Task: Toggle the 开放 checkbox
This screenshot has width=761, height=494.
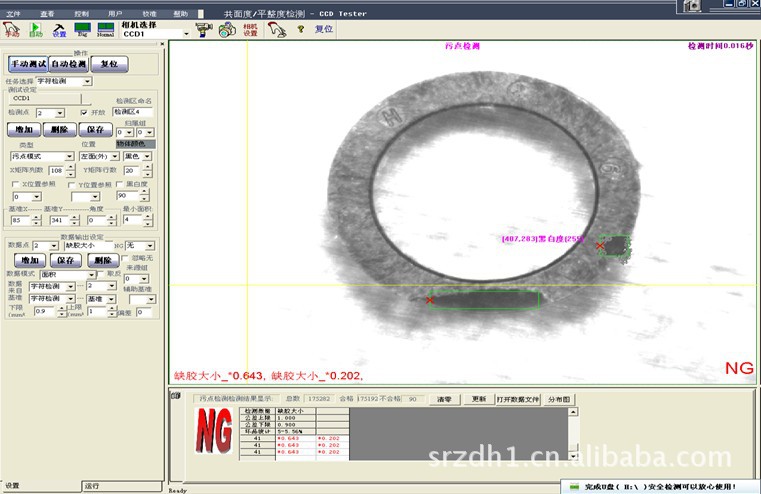Action: pyautogui.click(x=85, y=113)
